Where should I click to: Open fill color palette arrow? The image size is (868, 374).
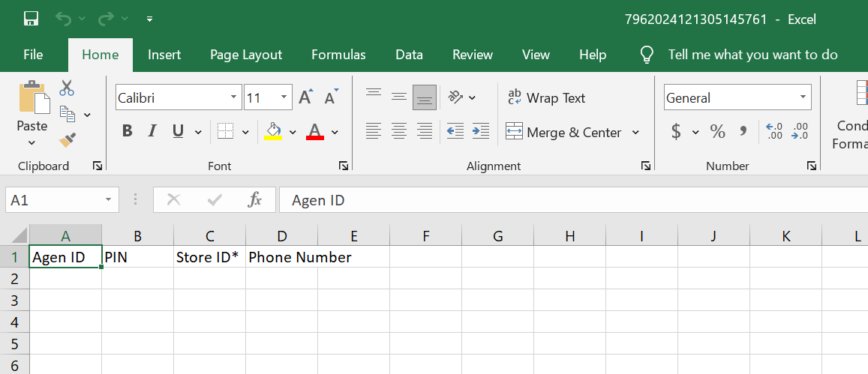(x=293, y=132)
